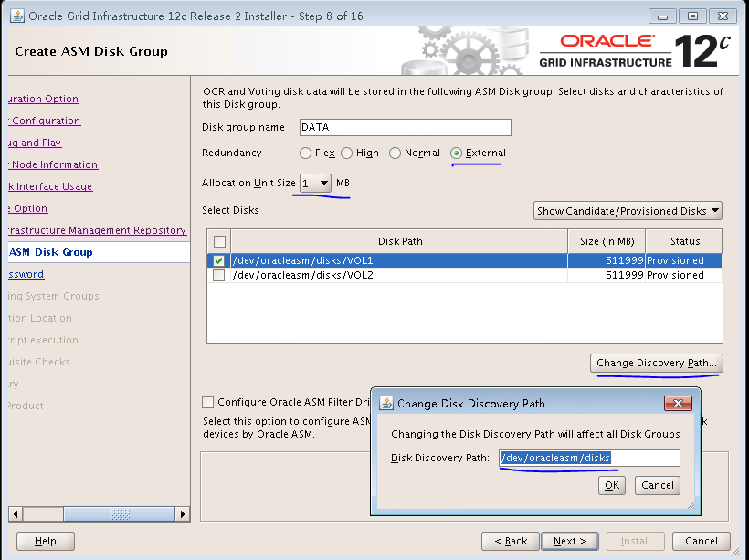Open the Allocation Unit Size dropdown
The width and height of the screenshot is (749, 560).
pyautogui.click(x=315, y=183)
